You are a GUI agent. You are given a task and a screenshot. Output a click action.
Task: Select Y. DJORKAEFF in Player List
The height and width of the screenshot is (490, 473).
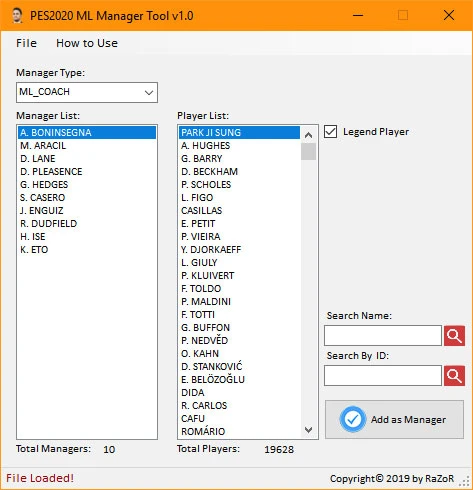240,249
